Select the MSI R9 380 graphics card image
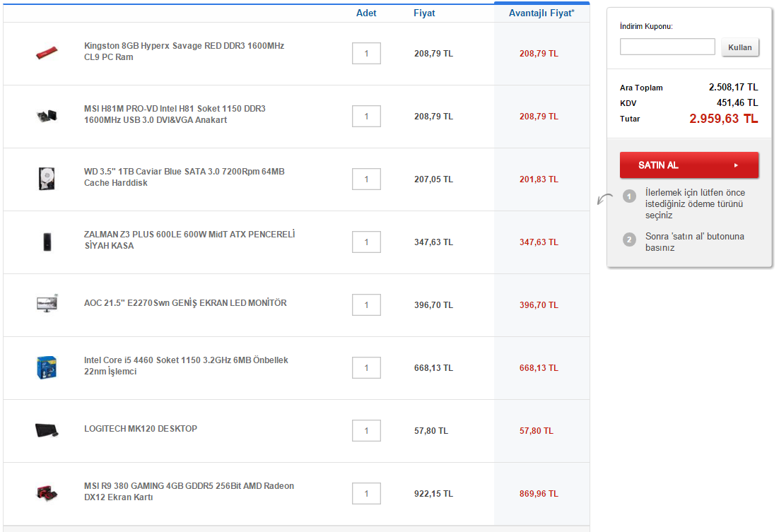 click(x=46, y=492)
